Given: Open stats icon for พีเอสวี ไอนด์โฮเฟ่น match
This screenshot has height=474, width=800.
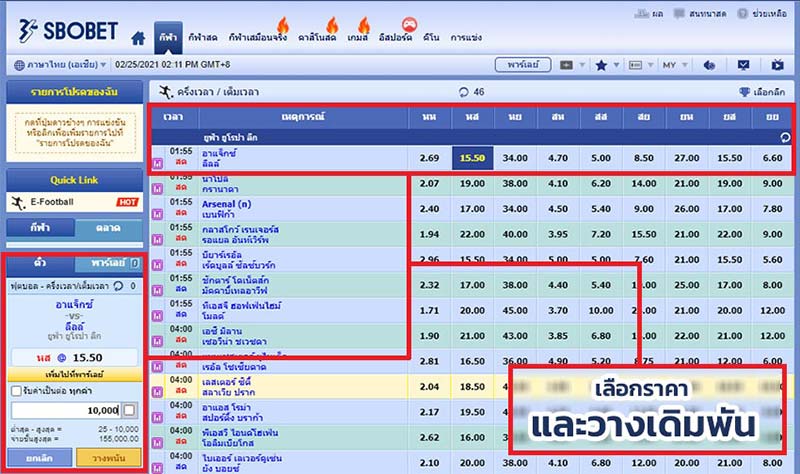Looking at the screenshot, I should (157, 442).
